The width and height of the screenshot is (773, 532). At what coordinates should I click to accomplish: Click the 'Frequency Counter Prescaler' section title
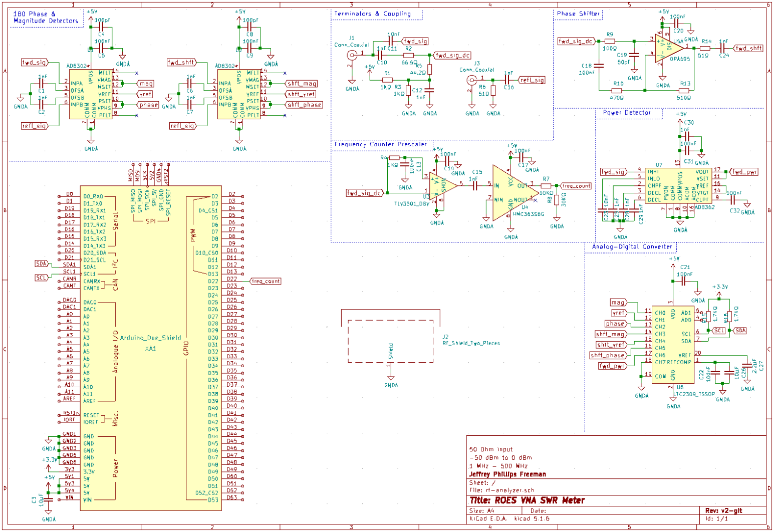[380, 144]
